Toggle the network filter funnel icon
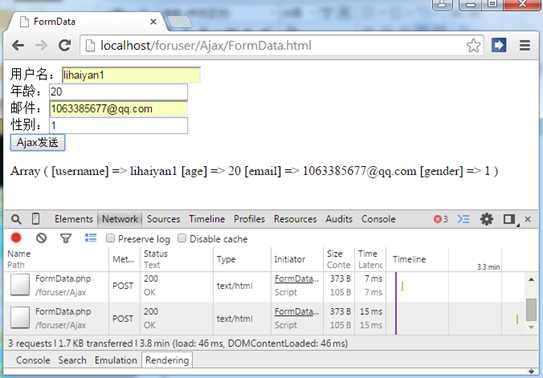543x378 pixels. point(66,238)
